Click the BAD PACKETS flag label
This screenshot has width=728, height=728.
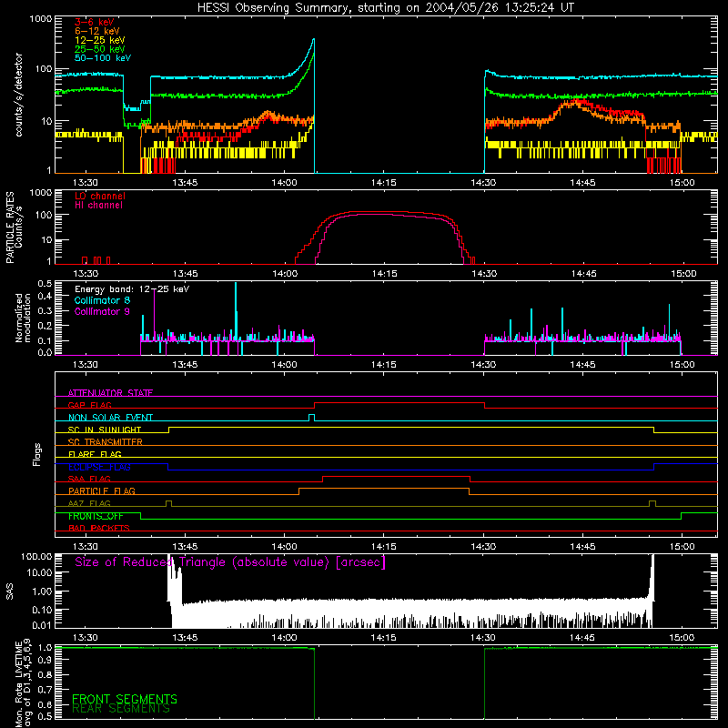click(99, 528)
